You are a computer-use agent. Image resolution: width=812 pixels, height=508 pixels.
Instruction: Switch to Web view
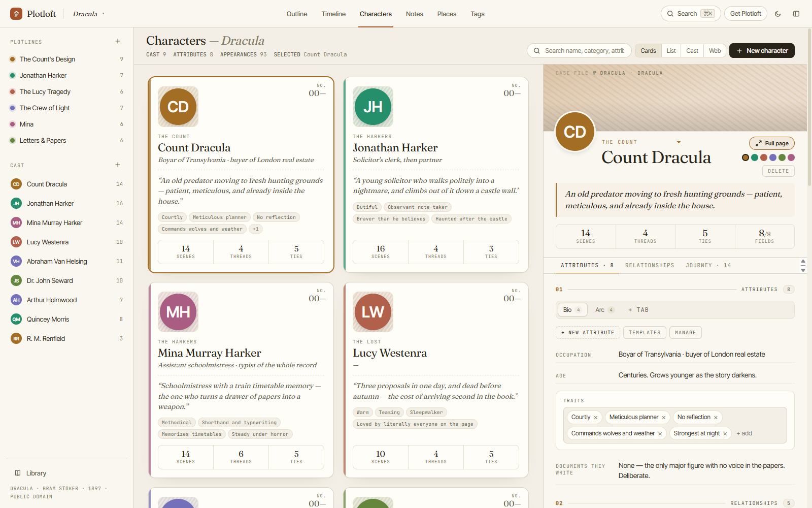click(x=715, y=51)
